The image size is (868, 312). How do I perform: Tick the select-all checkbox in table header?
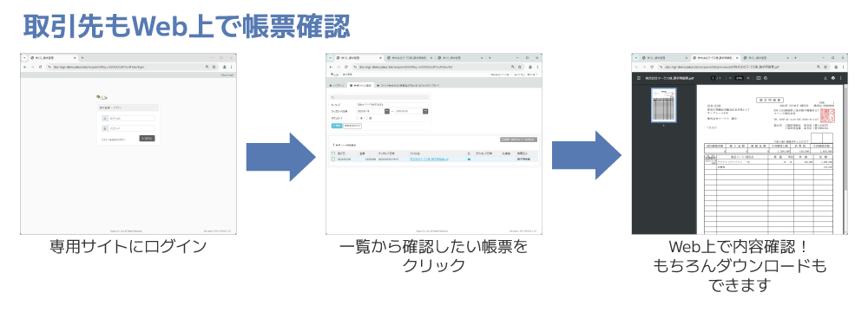click(333, 153)
